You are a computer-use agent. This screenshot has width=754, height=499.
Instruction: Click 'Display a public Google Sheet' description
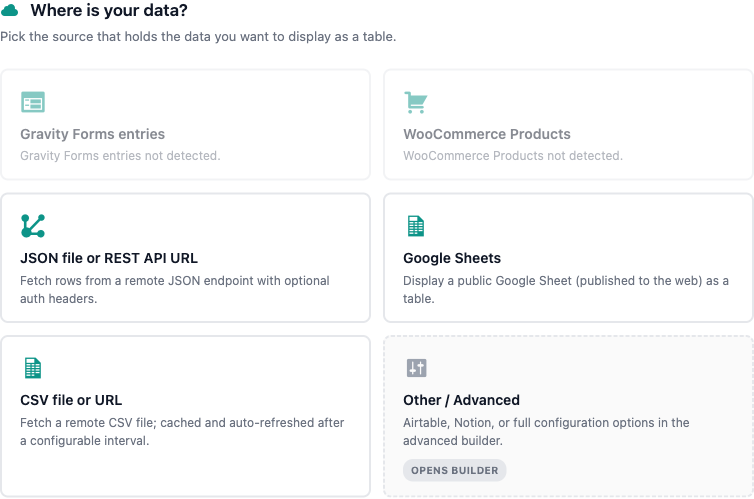566,289
